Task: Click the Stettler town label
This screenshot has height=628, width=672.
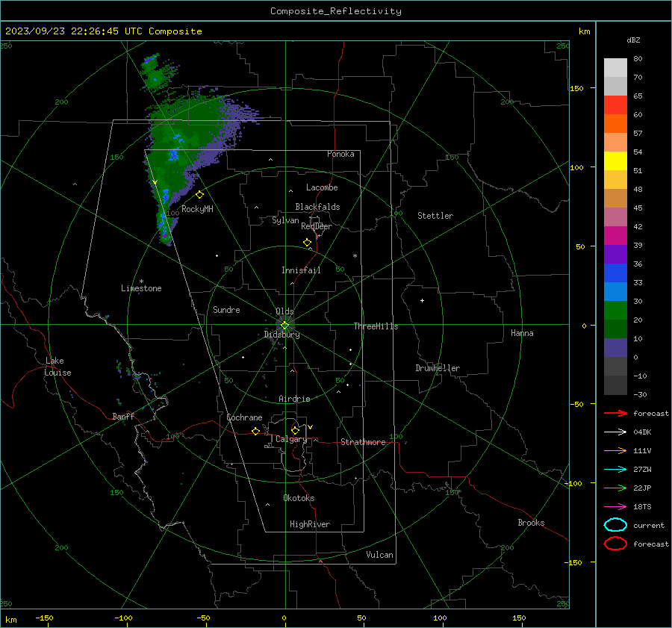Action: [x=435, y=216]
